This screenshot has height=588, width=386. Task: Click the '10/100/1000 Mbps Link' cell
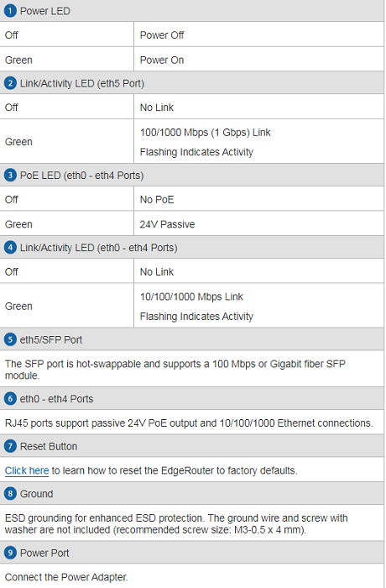(258, 306)
